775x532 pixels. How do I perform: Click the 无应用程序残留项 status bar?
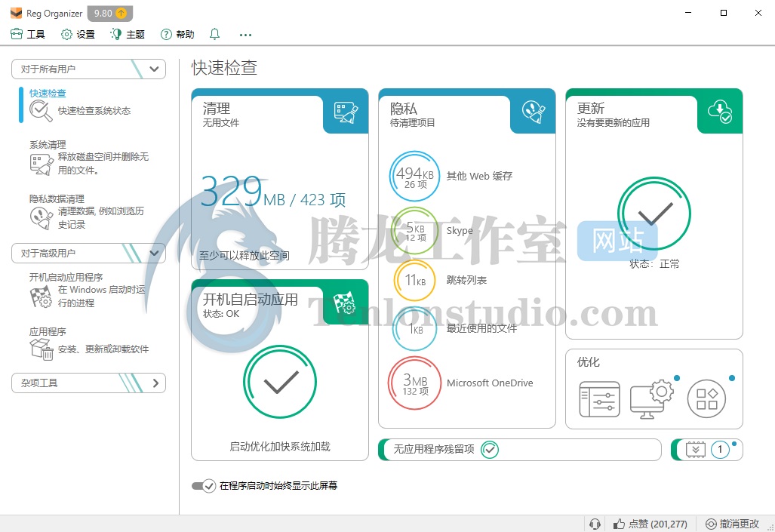(x=519, y=450)
